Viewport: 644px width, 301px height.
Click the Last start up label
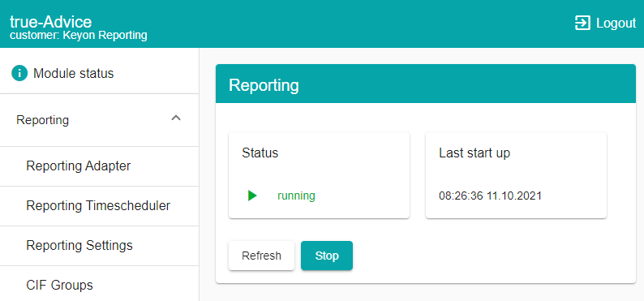474,153
